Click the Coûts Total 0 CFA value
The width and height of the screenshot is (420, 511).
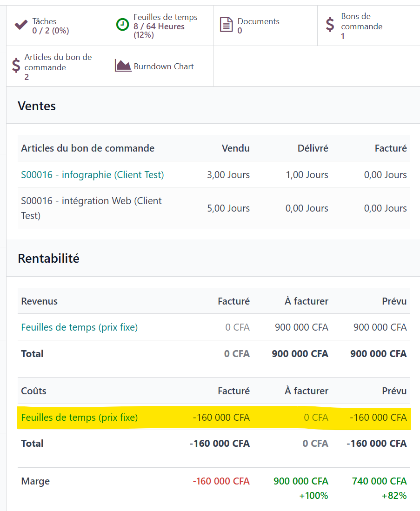[315, 444]
